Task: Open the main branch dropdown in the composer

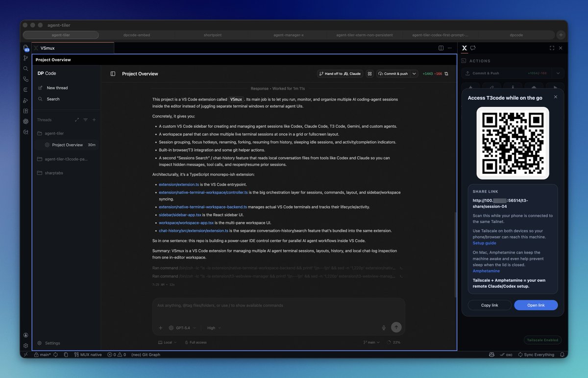Action: point(371,342)
